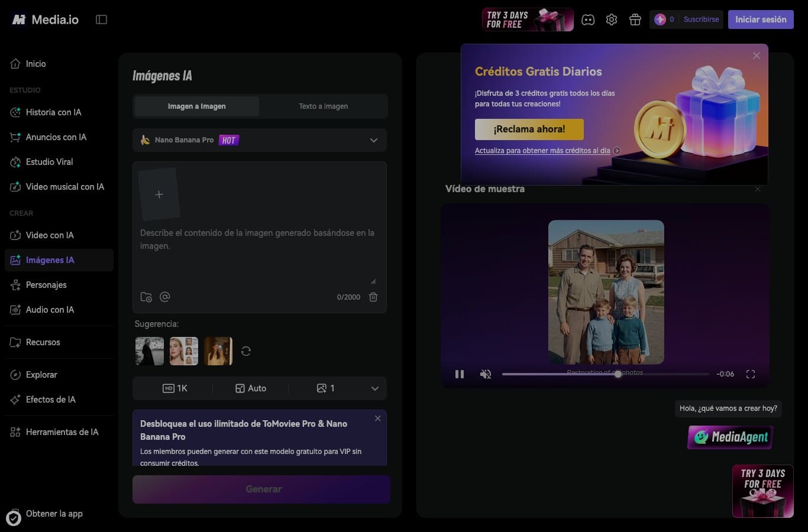Refresh the suggestion thumbnails

click(x=246, y=351)
